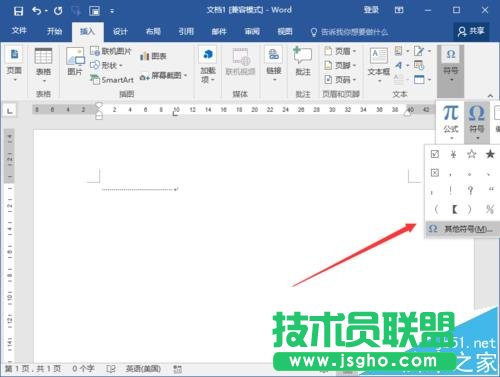Image resolution: width=500 pixels, height=377 pixels.
Task: Open the 公式 equation pi button
Action: coord(451,122)
